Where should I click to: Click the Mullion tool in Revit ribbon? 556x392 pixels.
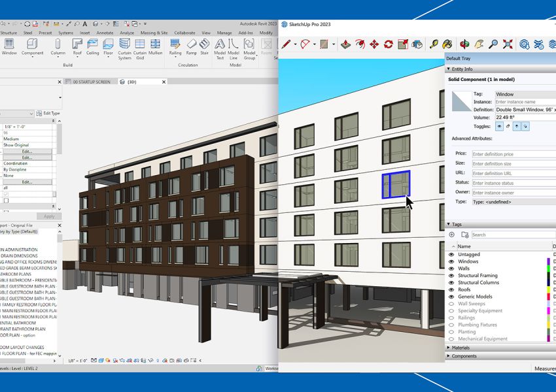coord(155,47)
